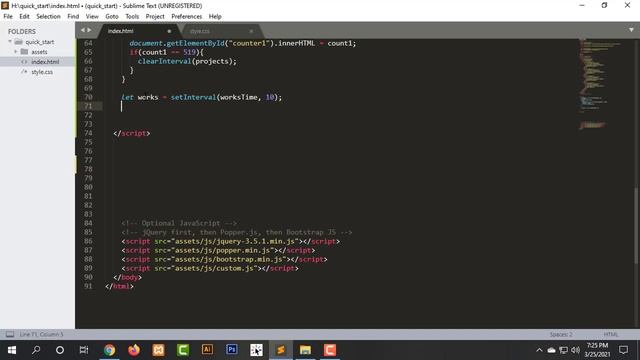The height and width of the screenshot is (360, 640).
Task: Show hidden system tray icons
Action: pyautogui.click(x=539, y=350)
